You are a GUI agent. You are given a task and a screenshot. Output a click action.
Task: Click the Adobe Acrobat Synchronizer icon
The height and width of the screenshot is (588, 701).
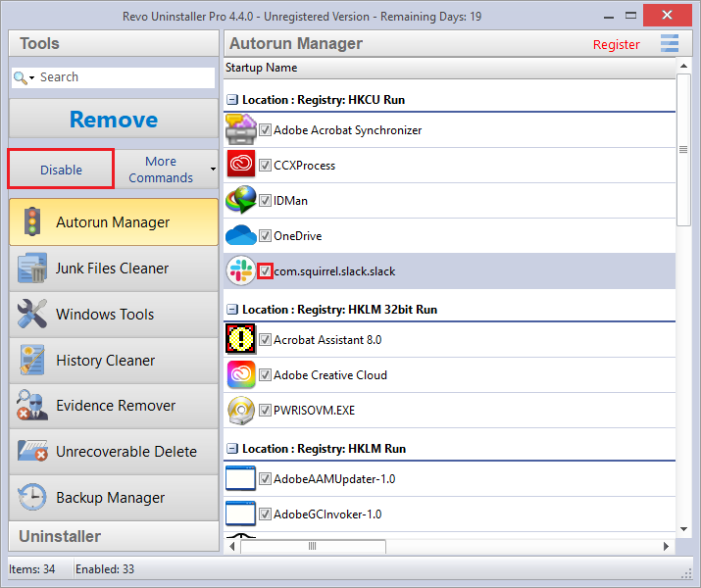click(241, 129)
